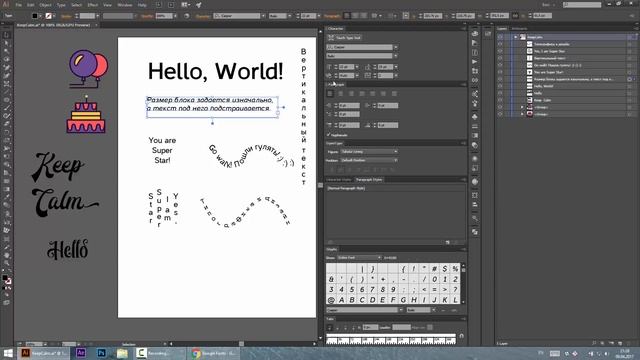This screenshot has width=640, height=360.
Task: Zoom out glyph display size
Action: 443,310
